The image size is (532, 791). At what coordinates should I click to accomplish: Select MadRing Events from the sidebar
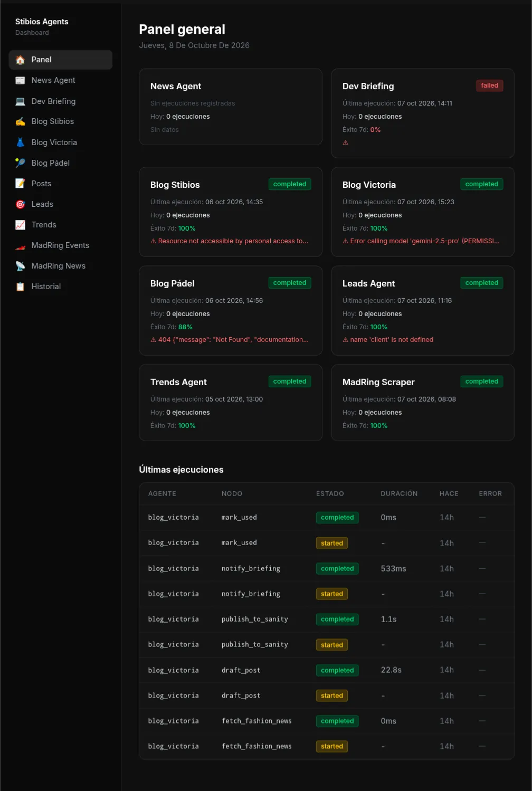(61, 245)
